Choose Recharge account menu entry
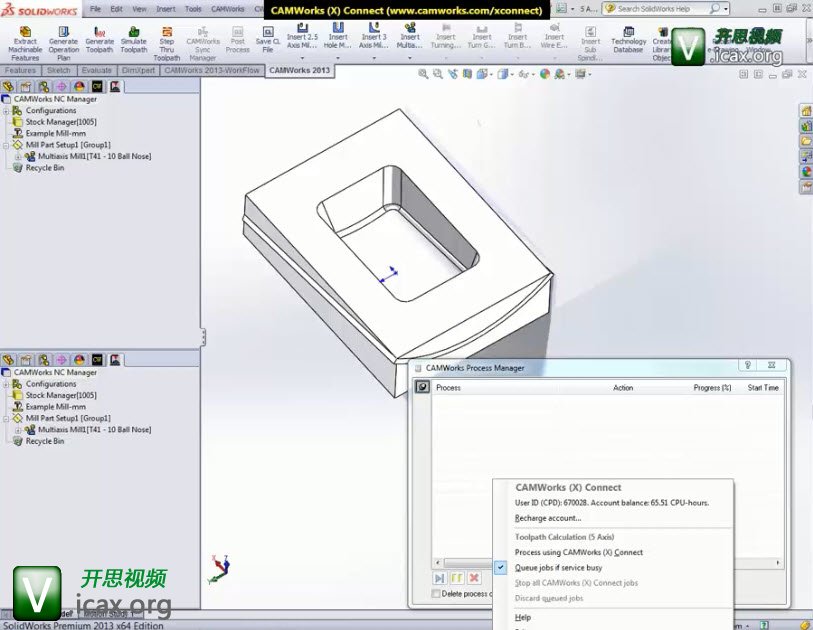Image resolution: width=813 pixels, height=630 pixels. coord(548,518)
